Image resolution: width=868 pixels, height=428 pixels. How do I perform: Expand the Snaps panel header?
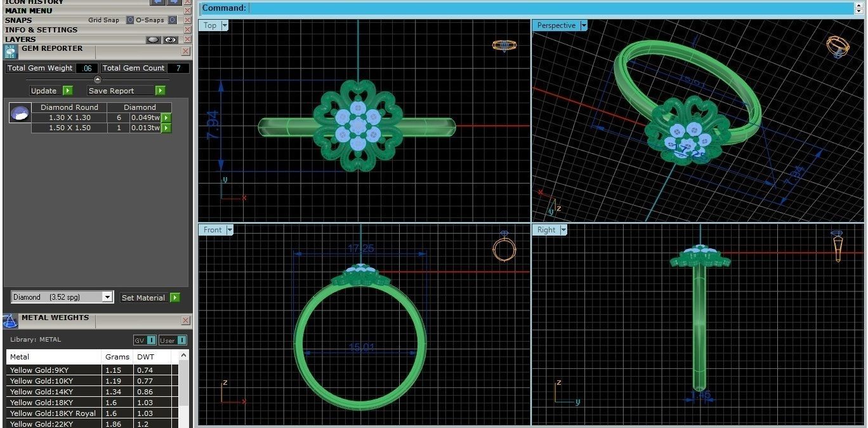(x=18, y=20)
